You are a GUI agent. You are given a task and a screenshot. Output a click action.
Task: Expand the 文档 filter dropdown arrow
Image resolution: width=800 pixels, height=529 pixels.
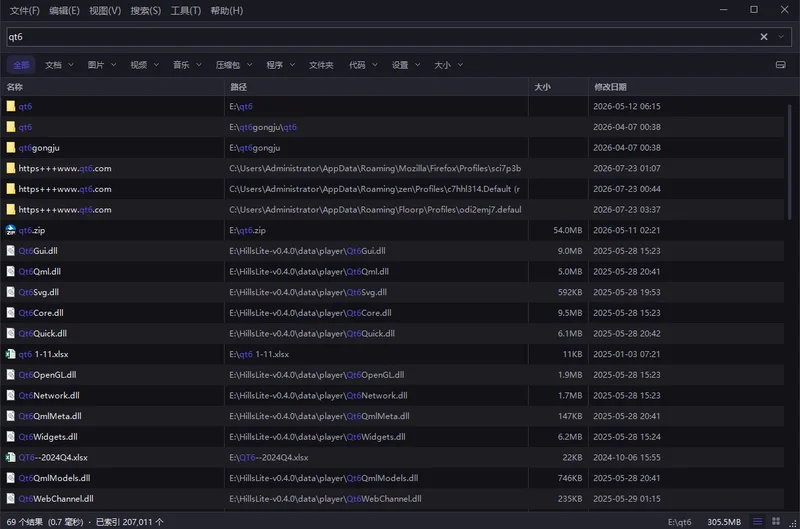(x=71, y=65)
